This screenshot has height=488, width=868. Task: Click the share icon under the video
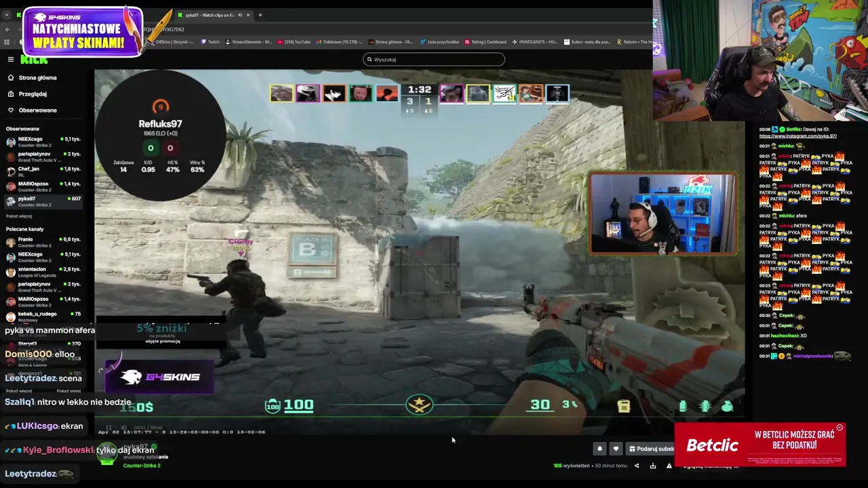(636, 466)
